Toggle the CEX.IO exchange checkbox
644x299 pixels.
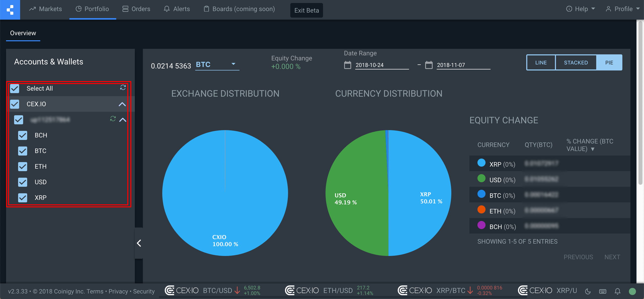15,104
